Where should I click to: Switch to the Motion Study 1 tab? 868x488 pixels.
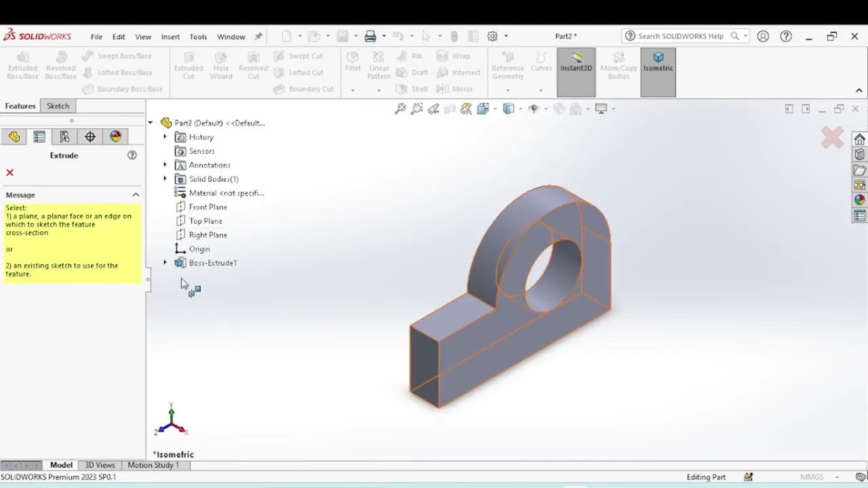(x=153, y=465)
